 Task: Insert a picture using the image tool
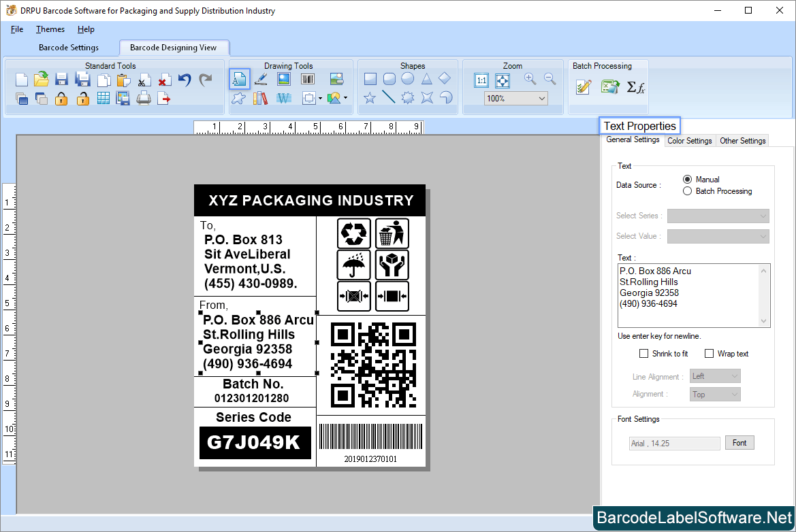(284, 79)
